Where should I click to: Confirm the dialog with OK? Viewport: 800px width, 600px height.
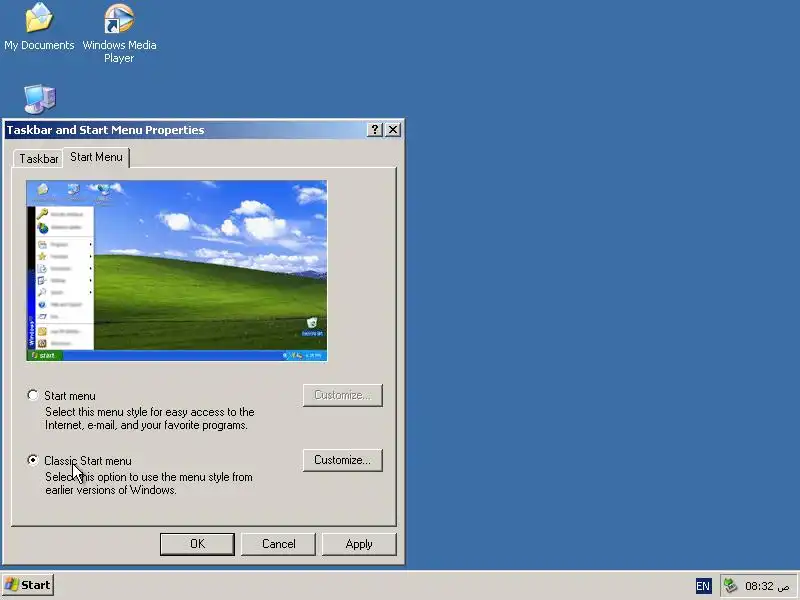tap(197, 544)
